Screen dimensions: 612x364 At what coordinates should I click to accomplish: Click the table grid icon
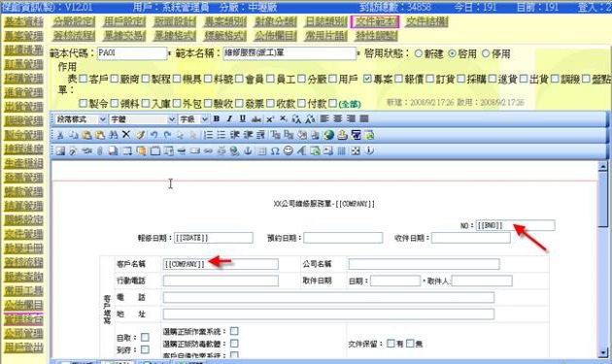pos(341,151)
